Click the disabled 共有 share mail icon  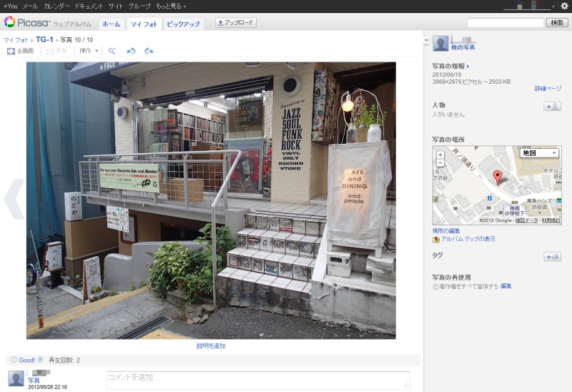[x=49, y=52]
